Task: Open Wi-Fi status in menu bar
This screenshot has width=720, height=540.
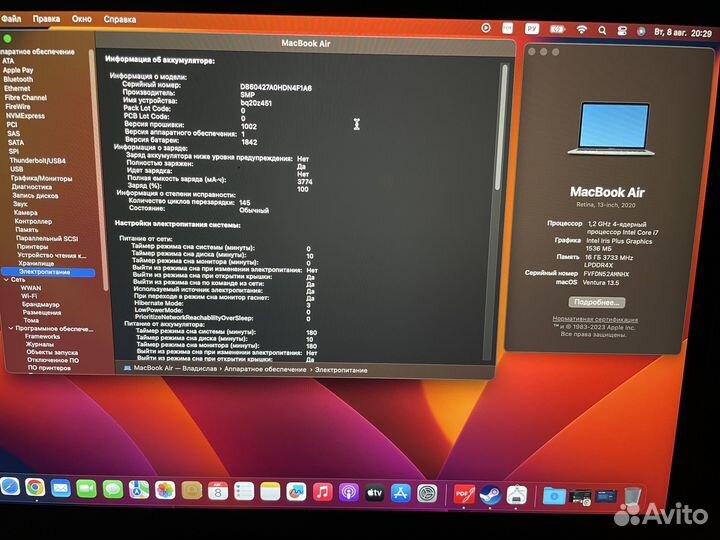Action: 581,30
